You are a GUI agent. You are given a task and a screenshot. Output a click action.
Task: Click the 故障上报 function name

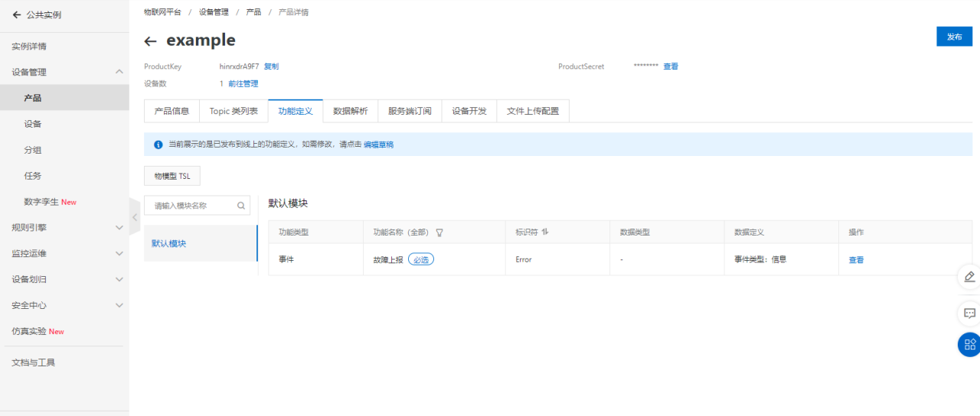point(387,260)
